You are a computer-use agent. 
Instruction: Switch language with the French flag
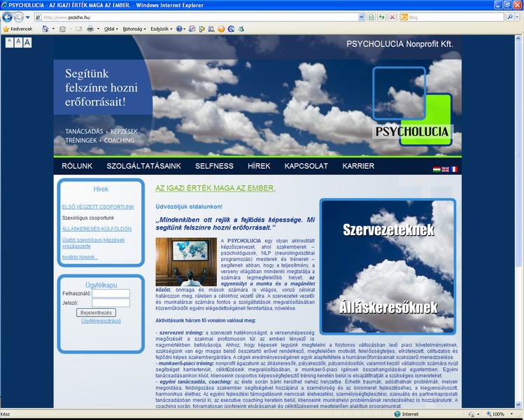pos(454,169)
